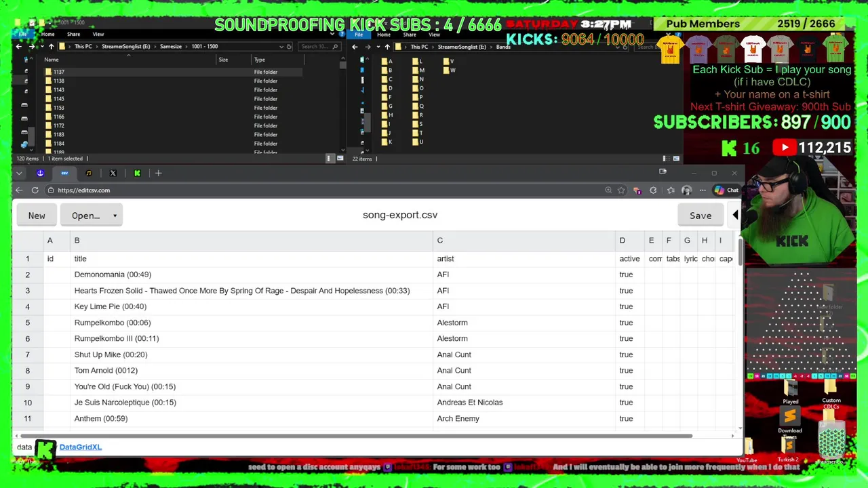
Task: Create a new CSV with New button
Action: pos(37,216)
